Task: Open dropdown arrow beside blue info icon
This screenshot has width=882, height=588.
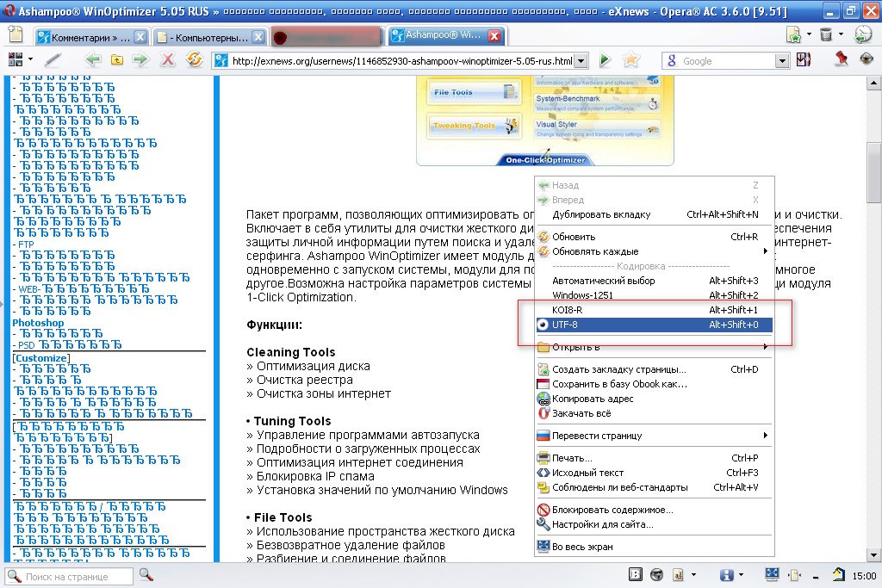Action: tap(741, 574)
